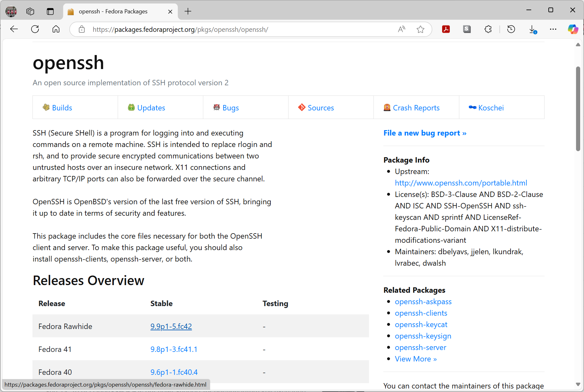Reload the current page
This screenshot has width=584, height=392.
point(35,29)
